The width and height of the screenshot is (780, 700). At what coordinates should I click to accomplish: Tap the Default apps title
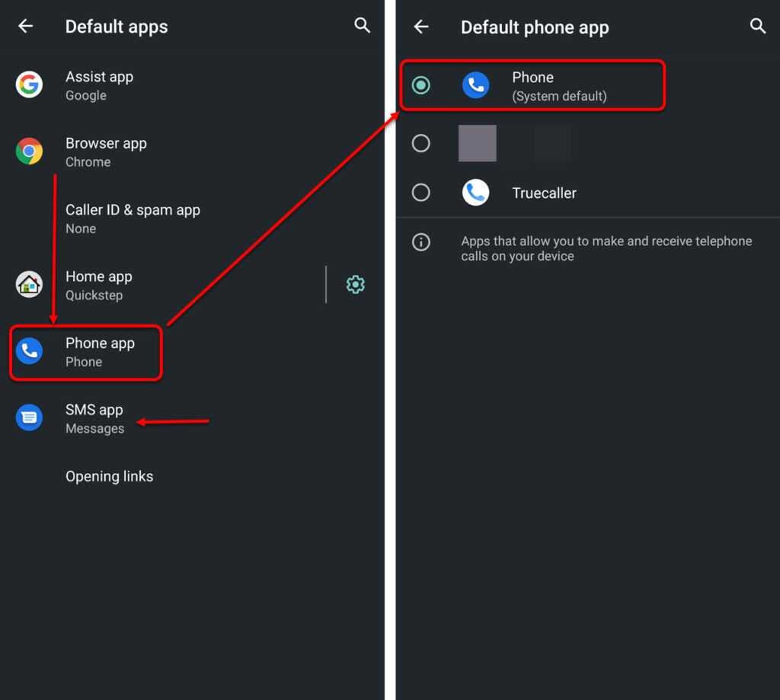(117, 27)
